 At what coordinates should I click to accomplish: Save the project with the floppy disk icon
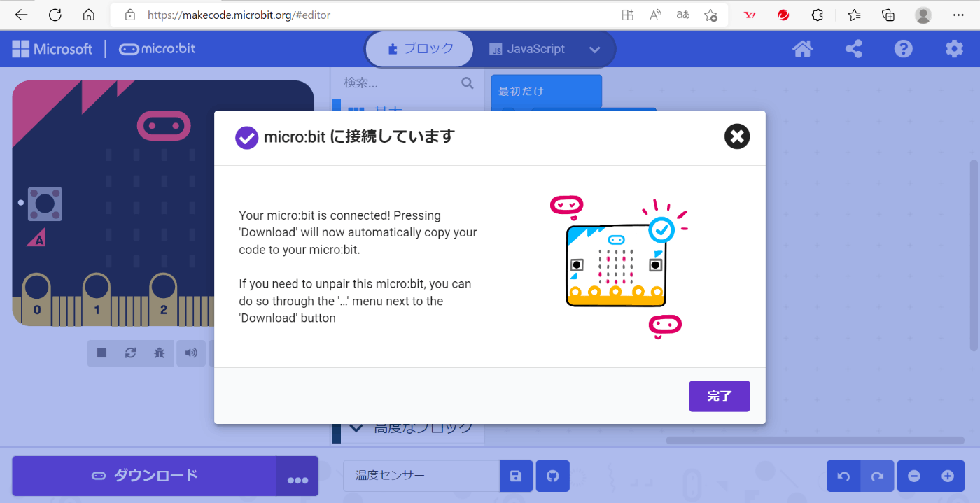(x=516, y=476)
